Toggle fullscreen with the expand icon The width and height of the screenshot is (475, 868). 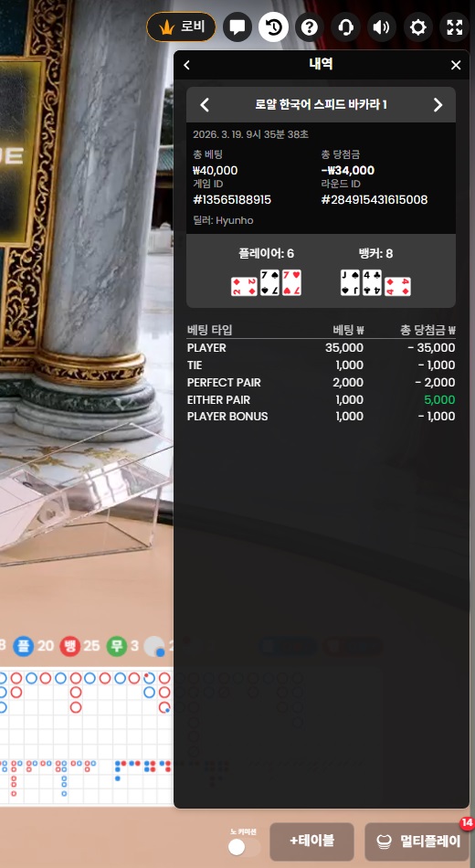pos(454,26)
